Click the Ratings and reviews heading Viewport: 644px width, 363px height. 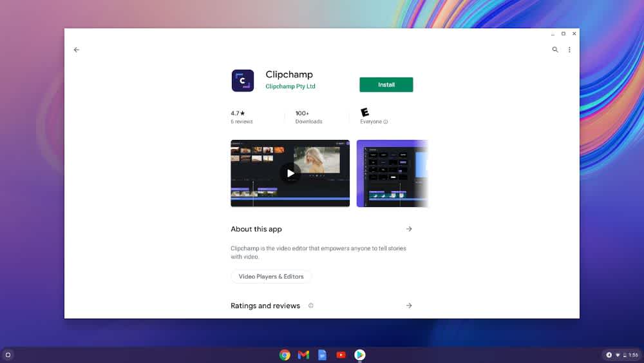(265, 306)
